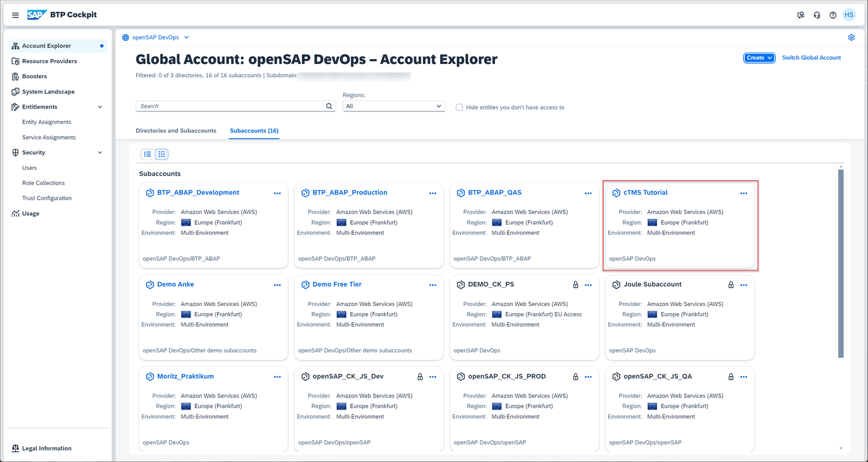Viewport: 868px width, 462px height.
Task: Open Users under Security
Action: [x=30, y=168]
